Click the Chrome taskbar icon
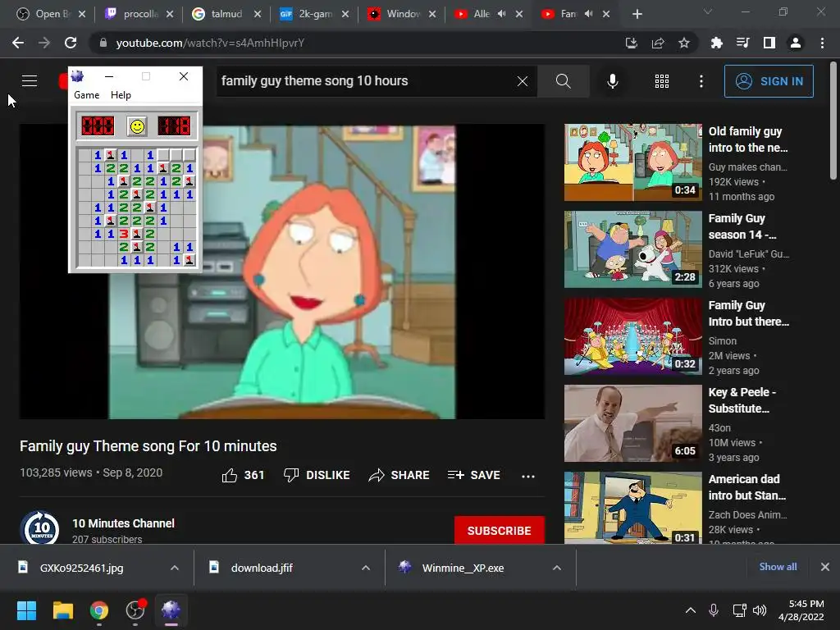840x630 pixels. pyautogui.click(x=99, y=610)
